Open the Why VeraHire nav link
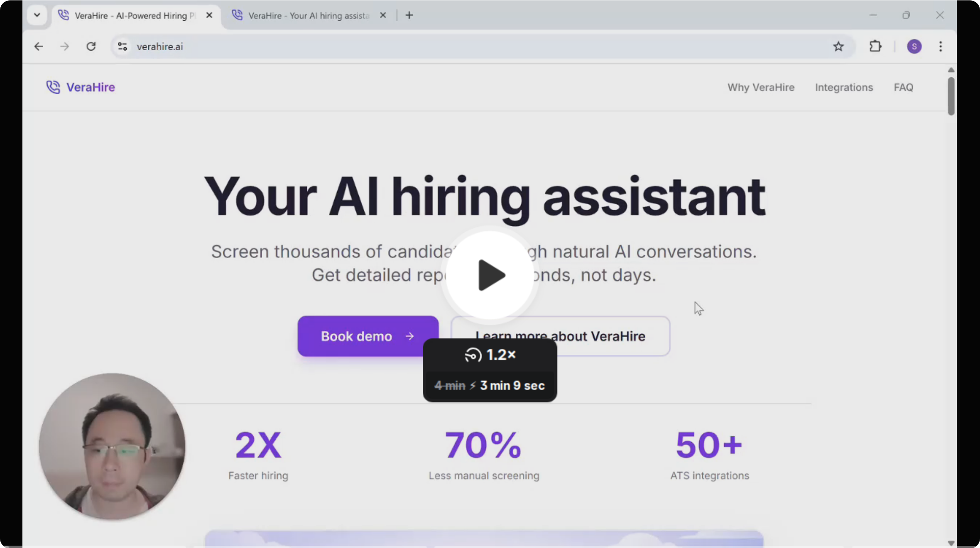 pos(761,87)
